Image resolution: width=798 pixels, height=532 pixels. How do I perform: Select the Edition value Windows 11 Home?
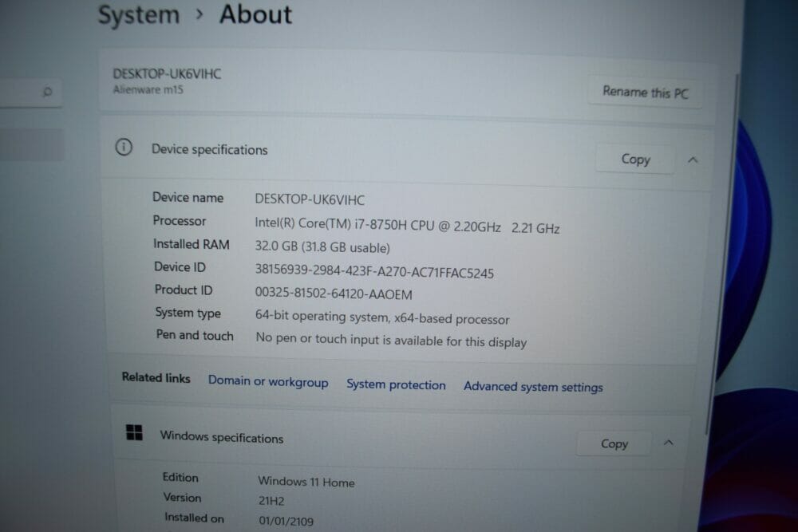click(x=306, y=481)
